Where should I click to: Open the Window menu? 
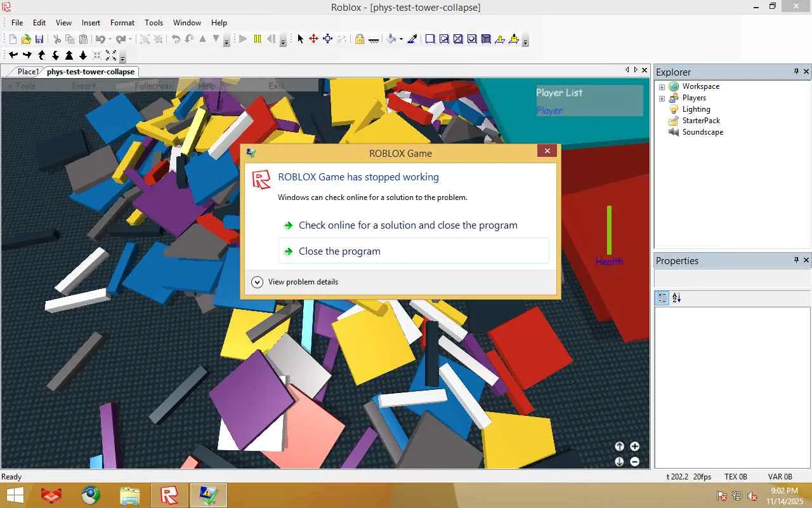point(187,22)
